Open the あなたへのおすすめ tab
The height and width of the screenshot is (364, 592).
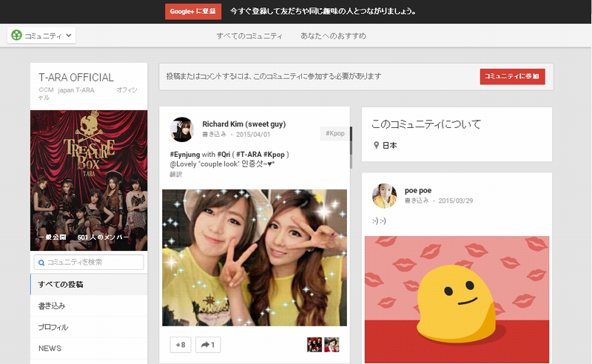point(334,36)
